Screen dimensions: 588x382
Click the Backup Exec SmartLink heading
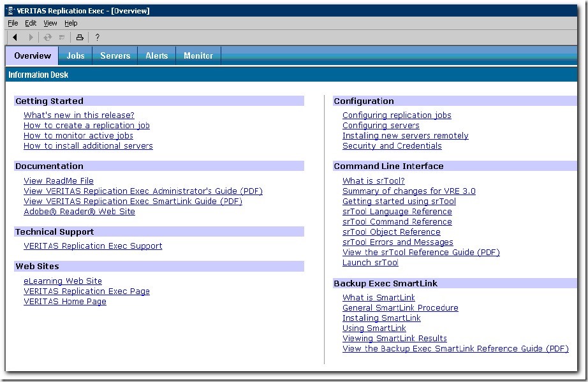385,283
